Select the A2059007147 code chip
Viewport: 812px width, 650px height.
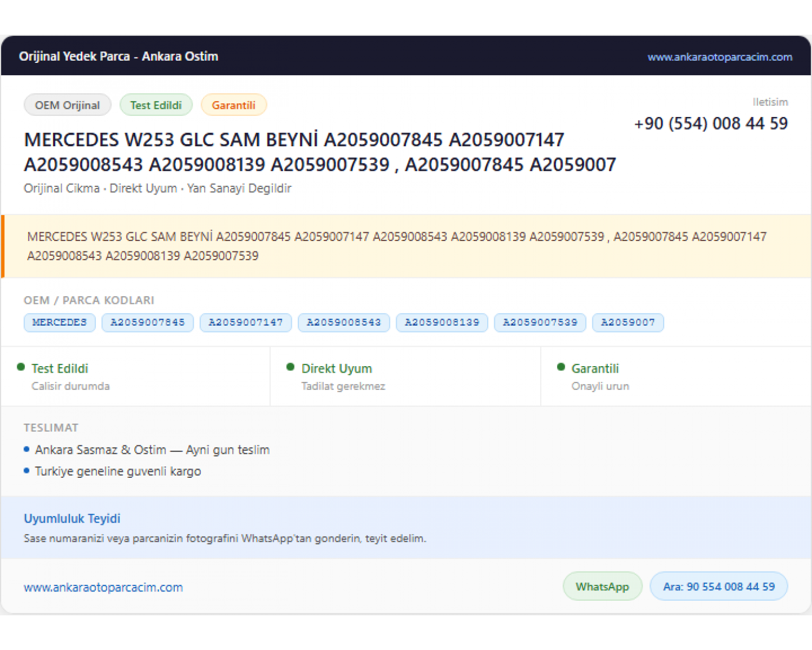tap(246, 322)
